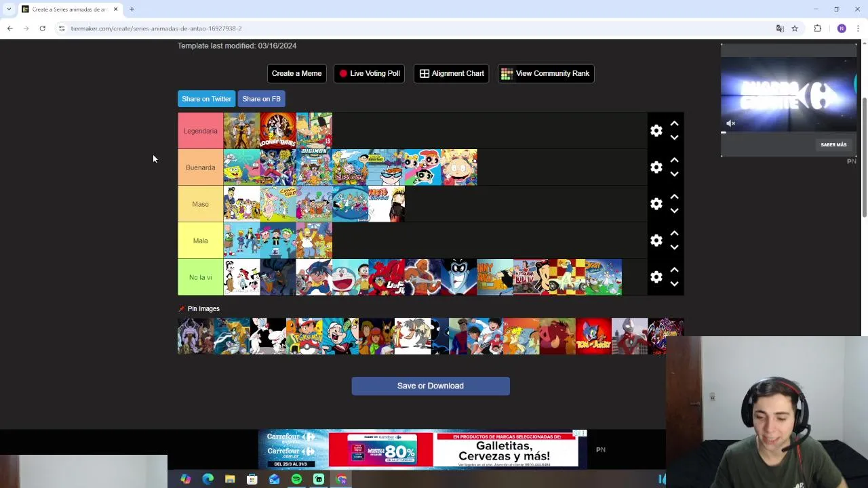
Task: Select Popeye image from unranked images
Action: 340,336
